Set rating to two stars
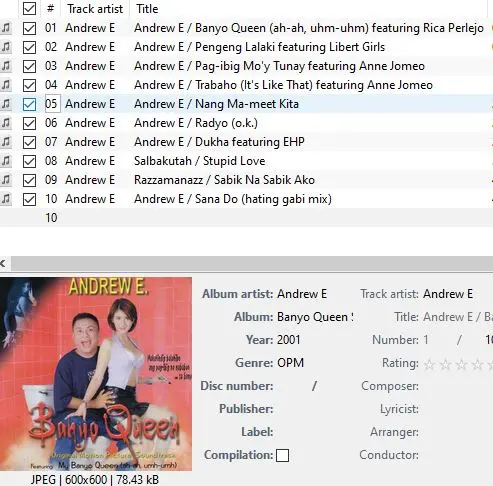The width and height of the screenshot is (493, 486). click(445, 365)
